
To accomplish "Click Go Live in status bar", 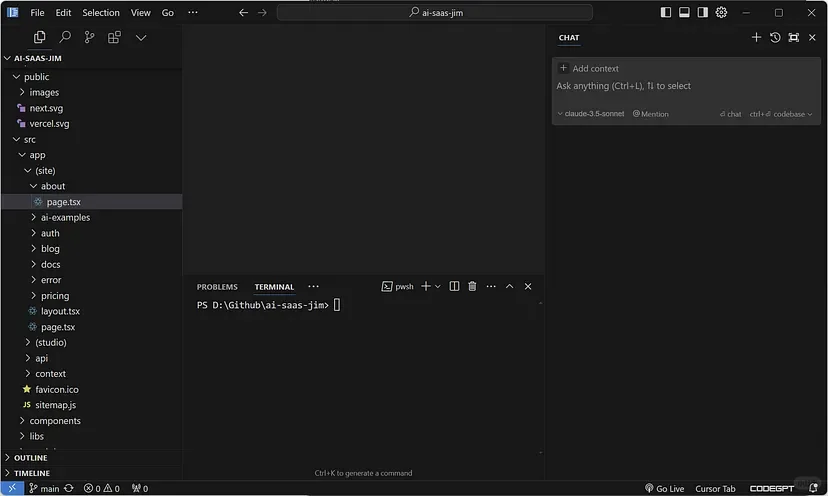I will (x=664, y=489).
